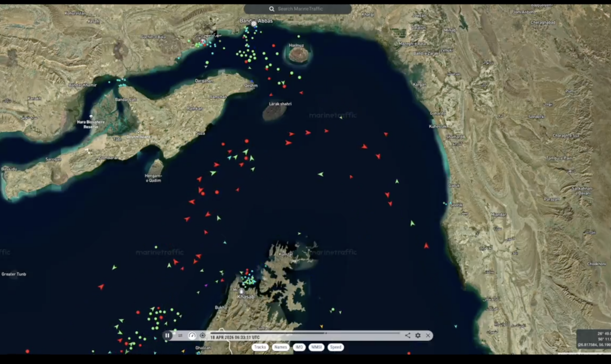Share the playback via share icon
The image size is (611, 364).
(408, 335)
